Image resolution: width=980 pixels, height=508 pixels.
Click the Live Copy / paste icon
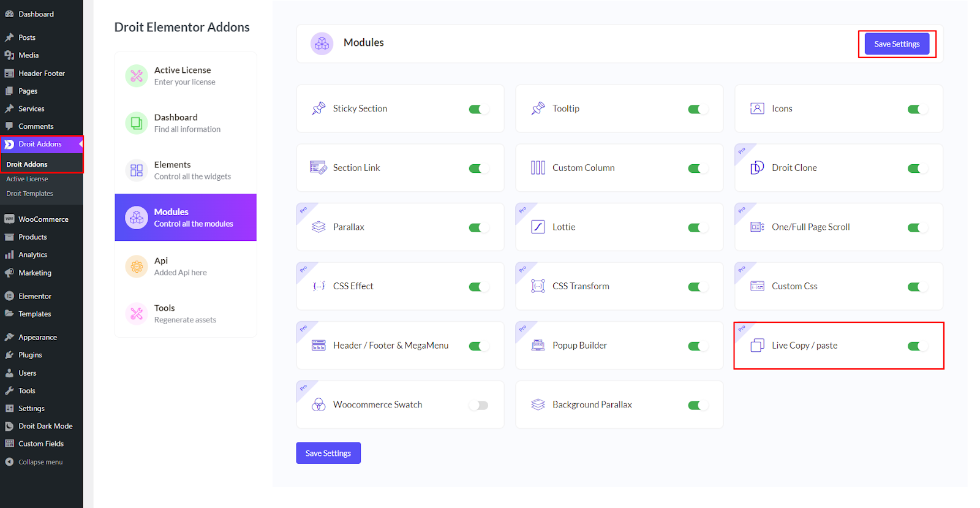tap(757, 346)
